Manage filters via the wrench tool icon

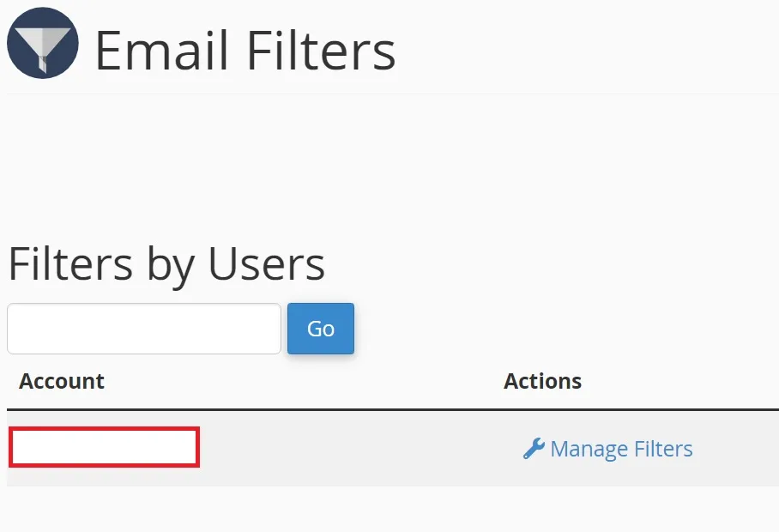pyautogui.click(x=534, y=449)
